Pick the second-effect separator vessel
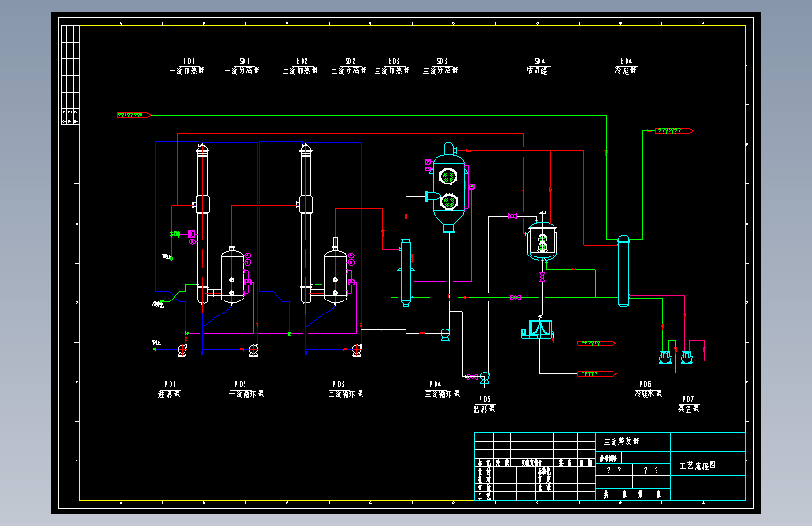The height and width of the screenshot is (526, 812). tap(335, 271)
